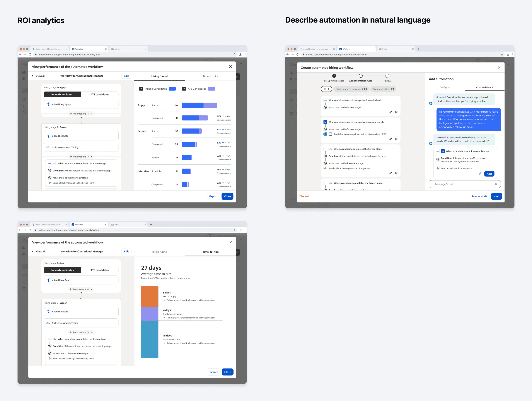Viewport: 532px width, 401px height.
Task: Click Export button in the bottom dialog
Action: pos(213,372)
